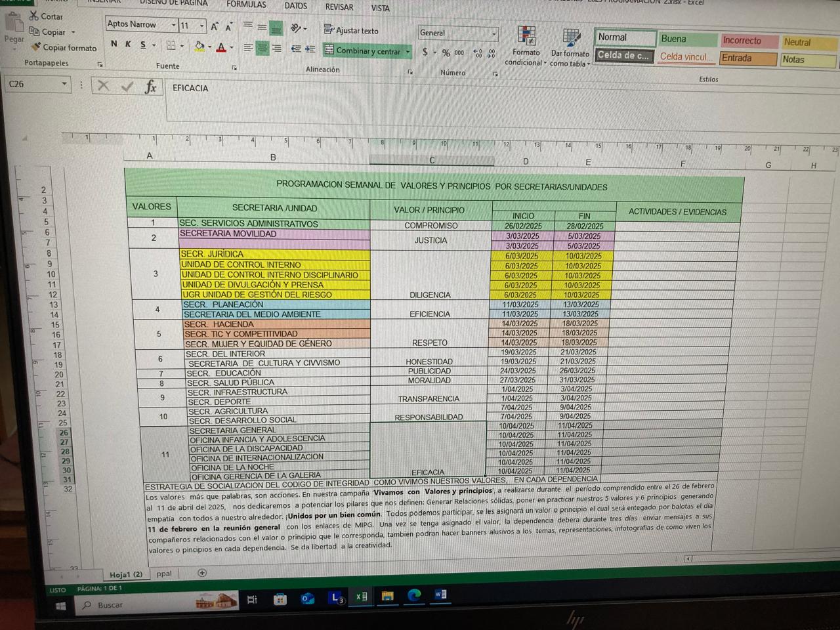The width and height of the screenshot is (840, 630).
Task: Increase font size with larger A
Action: 214,27
